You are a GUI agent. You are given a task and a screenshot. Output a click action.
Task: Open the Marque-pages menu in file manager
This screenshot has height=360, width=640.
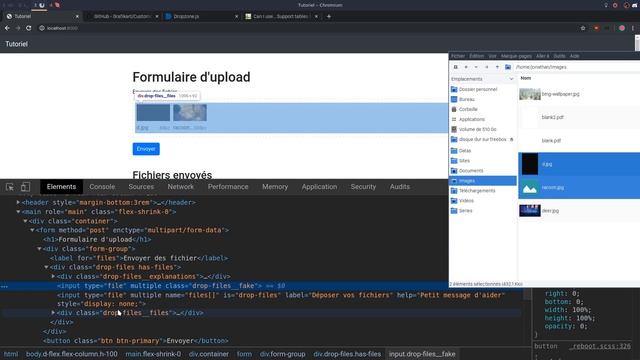516,56
